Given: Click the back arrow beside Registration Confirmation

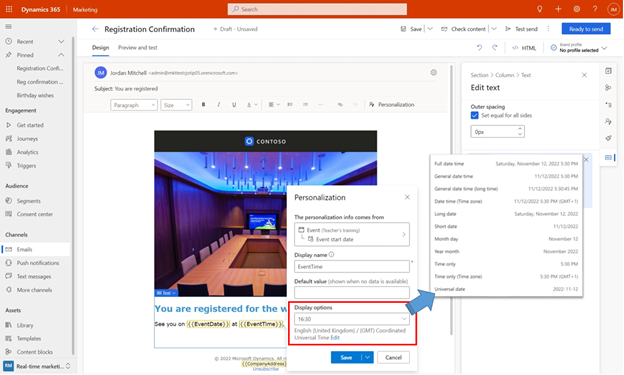Looking at the screenshot, I should [95, 29].
